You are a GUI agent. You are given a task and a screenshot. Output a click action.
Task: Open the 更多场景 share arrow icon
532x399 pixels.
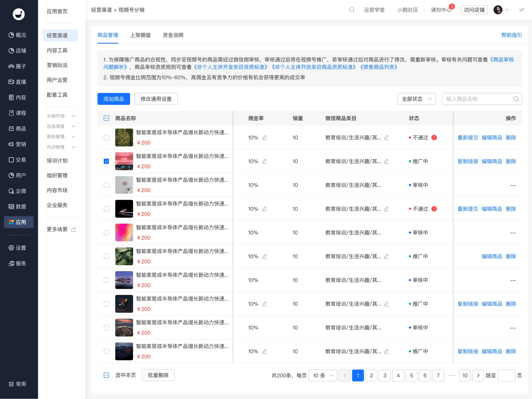(x=74, y=229)
